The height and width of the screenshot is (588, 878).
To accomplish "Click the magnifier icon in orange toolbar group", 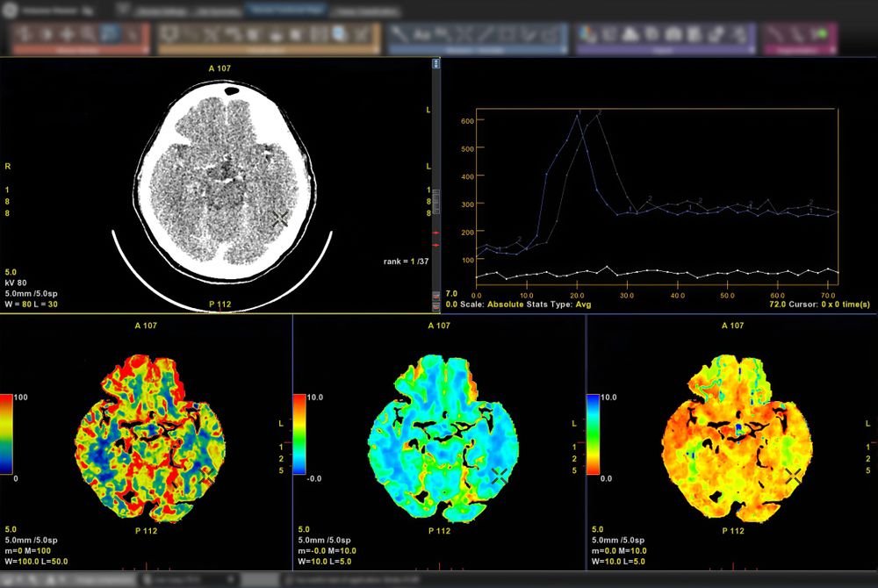I will (340, 34).
